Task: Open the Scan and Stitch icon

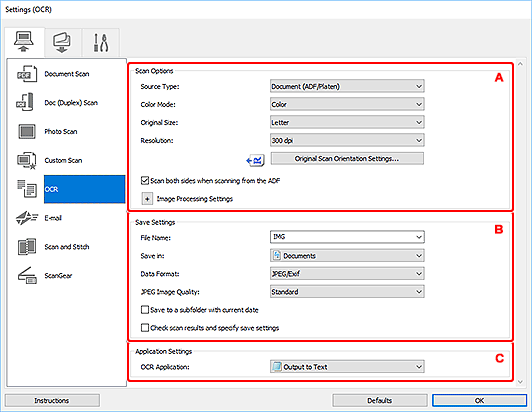Action: tap(27, 247)
